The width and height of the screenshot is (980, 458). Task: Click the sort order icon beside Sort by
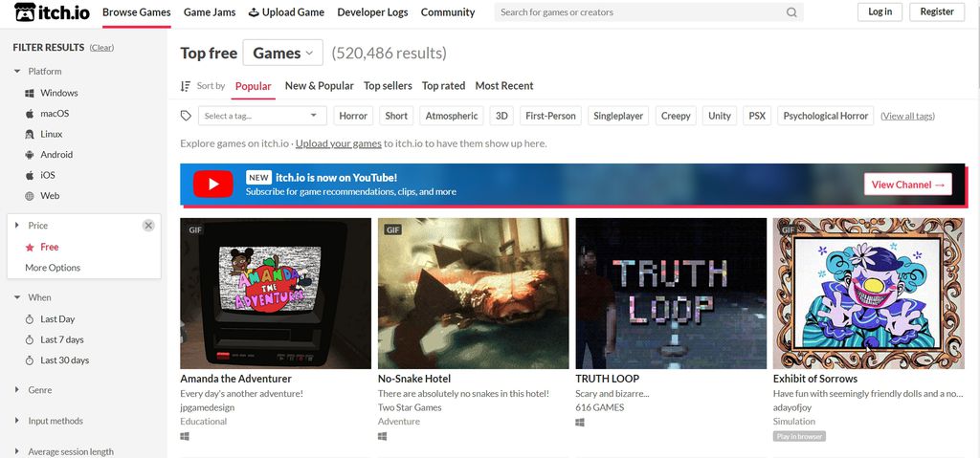click(x=186, y=86)
